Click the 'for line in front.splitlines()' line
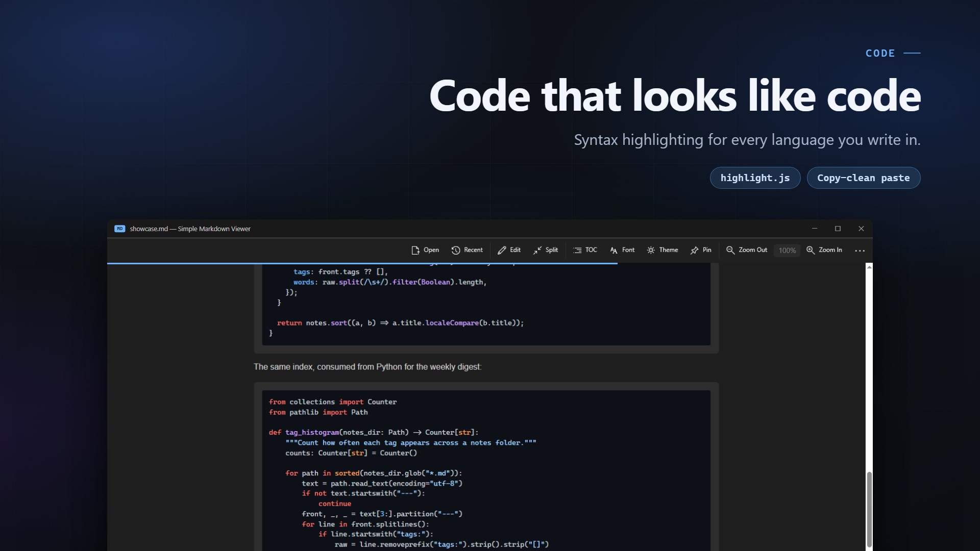Image resolution: width=980 pixels, height=551 pixels. click(x=365, y=524)
